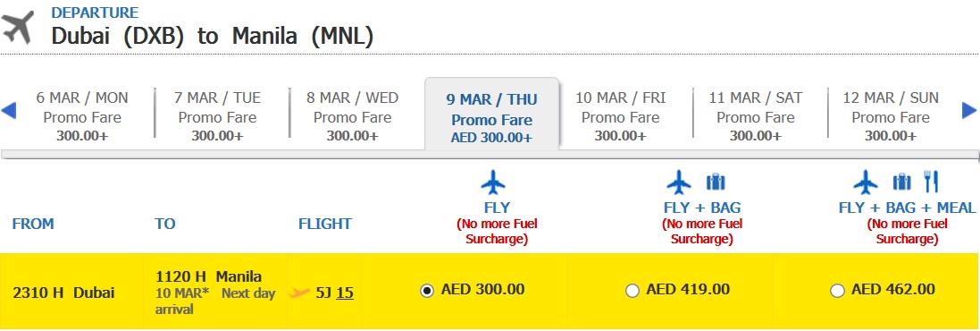Click the airplane icon above FLY + BAG
Viewport: 980px width, 331px height.
679,182
